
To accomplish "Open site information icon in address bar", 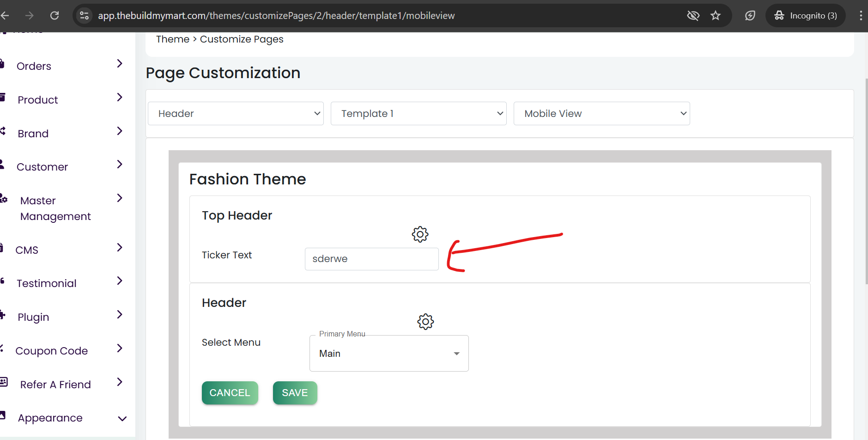I will point(84,16).
